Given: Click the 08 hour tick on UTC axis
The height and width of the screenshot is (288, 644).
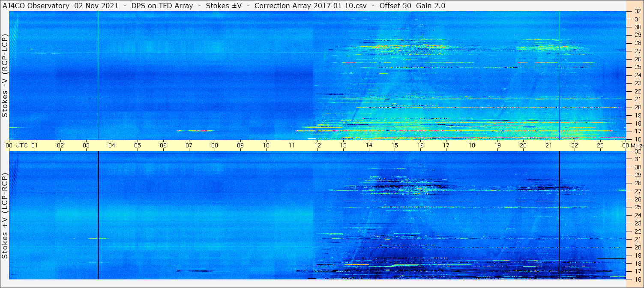Looking at the screenshot, I should (215, 145).
